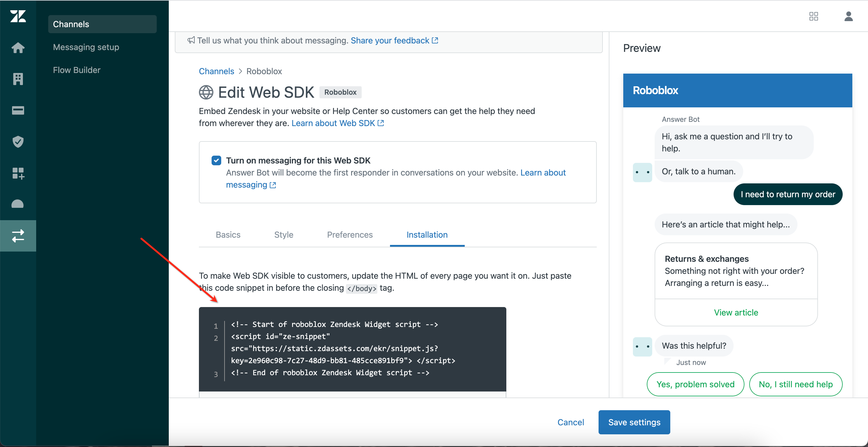Open Messaging setup menu item
868x447 pixels.
point(86,47)
